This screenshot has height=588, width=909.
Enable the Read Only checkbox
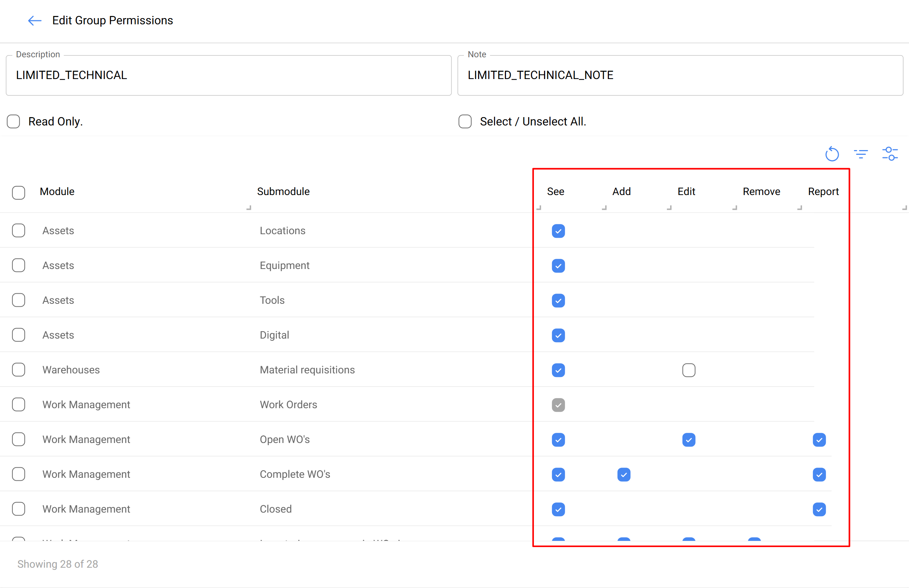13,121
